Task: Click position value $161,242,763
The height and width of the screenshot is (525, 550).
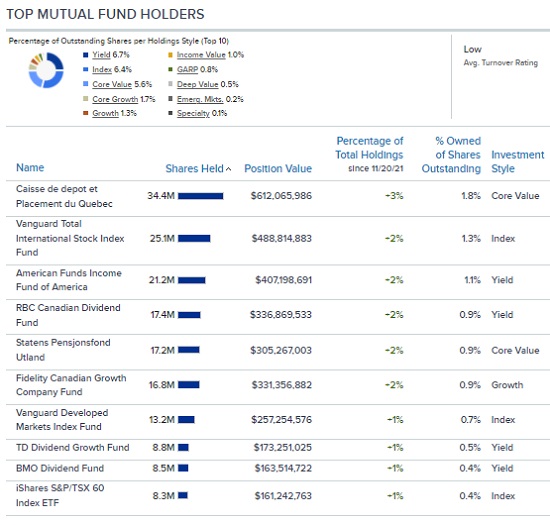Action: tap(283, 496)
